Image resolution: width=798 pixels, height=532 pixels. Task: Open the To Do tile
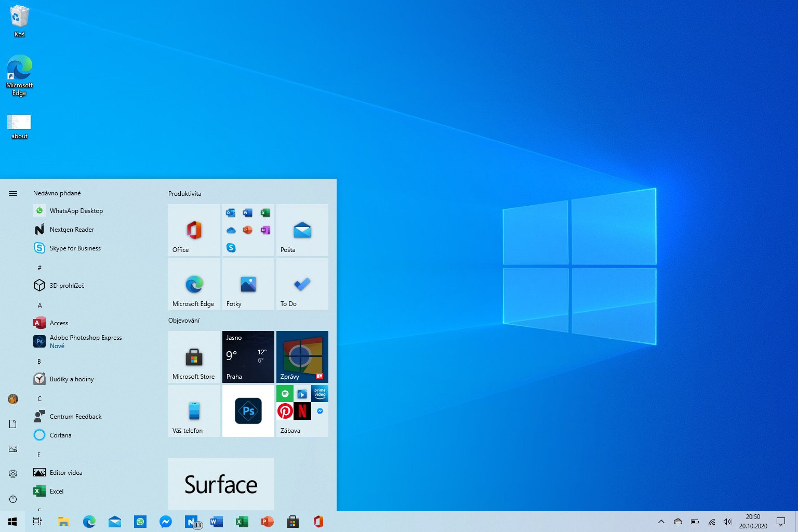tap(302, 284)
